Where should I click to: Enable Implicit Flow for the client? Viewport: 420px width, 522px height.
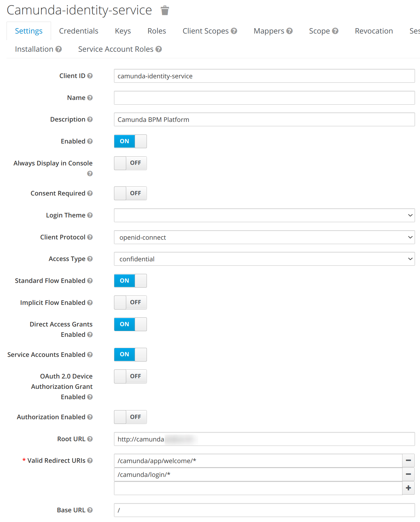click(x=130, y=302)
